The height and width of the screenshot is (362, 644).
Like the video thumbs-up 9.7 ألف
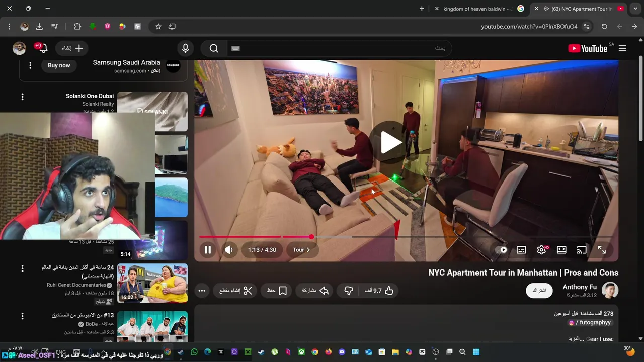tap(379, 291)
